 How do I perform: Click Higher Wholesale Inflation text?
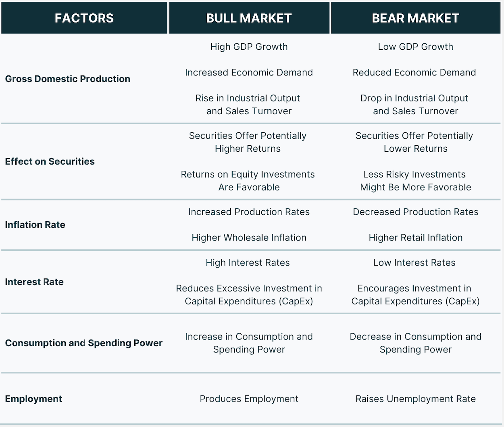click(249, 238)
